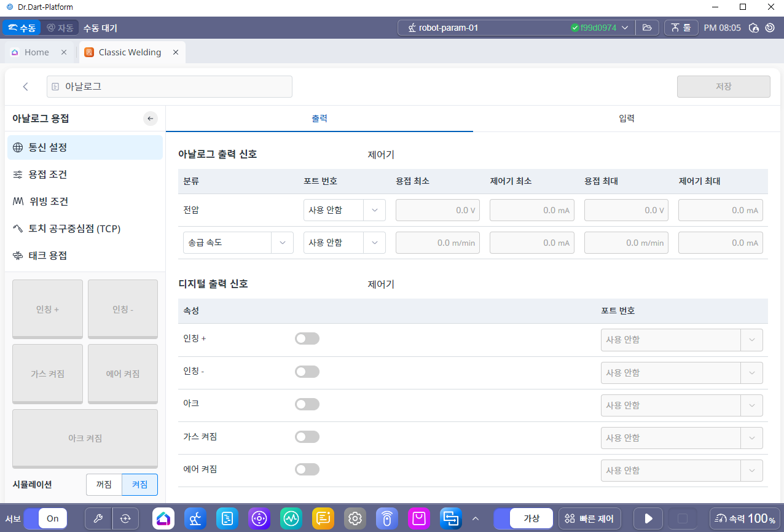Open the green status monitor icon
The height and width of the screenshot is (532, 784).
[291, 518]
